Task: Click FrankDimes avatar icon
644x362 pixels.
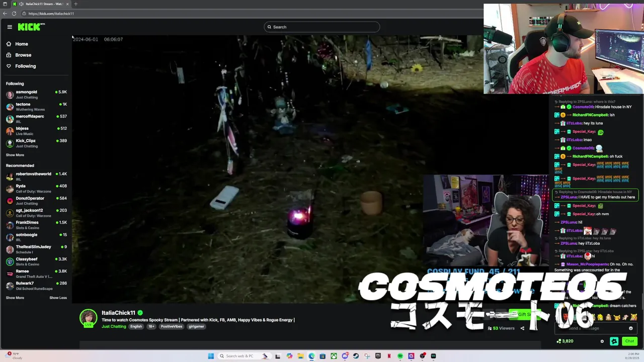Action: (10, 225)
